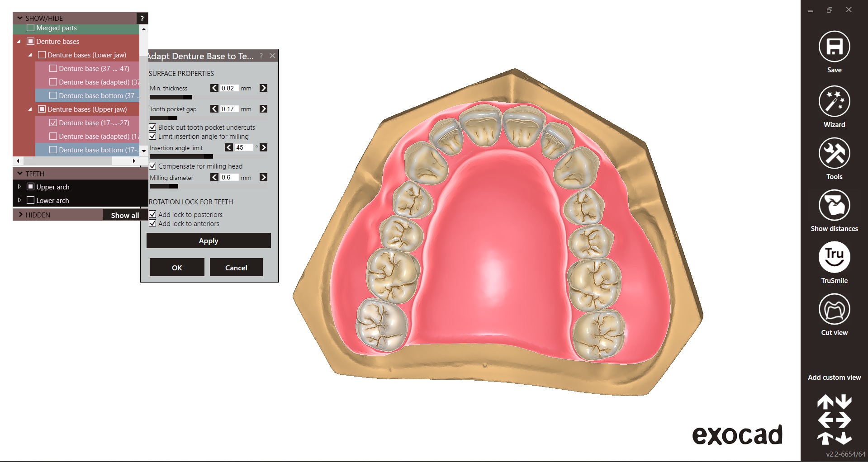The height and width of the screenshot is (462, 868).
Task: Collapse the Denture bases tree node
Action: pos(19,42)
